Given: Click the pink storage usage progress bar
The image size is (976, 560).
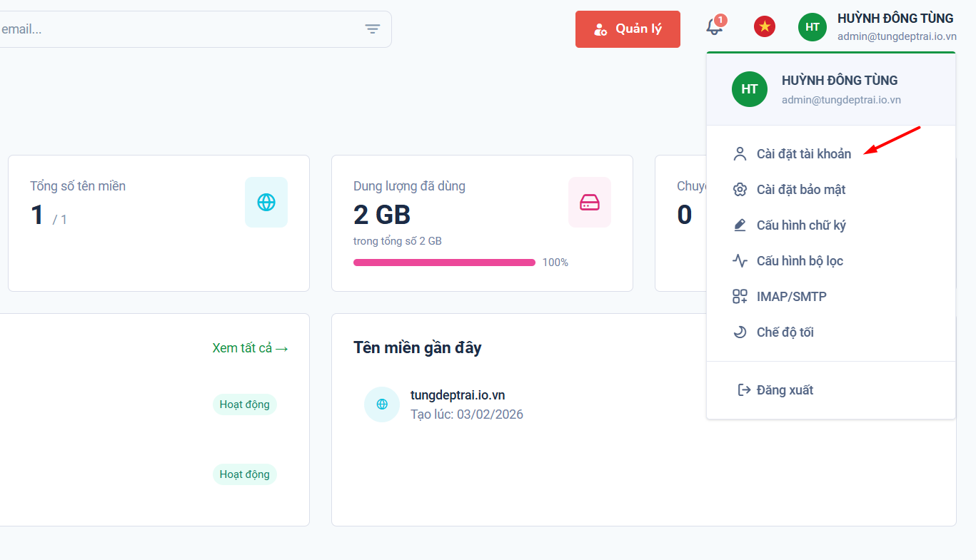Looking at the screenshot, I should [444, 263].
